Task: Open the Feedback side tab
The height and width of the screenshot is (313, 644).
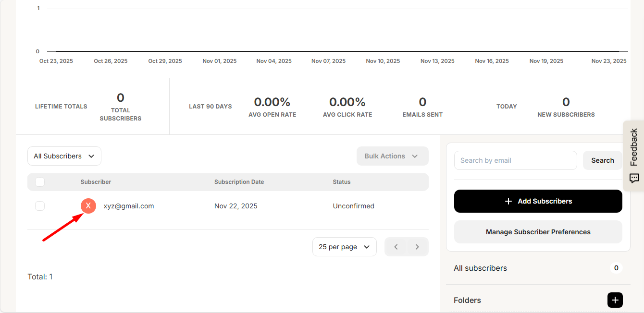Action: [633, 156]
